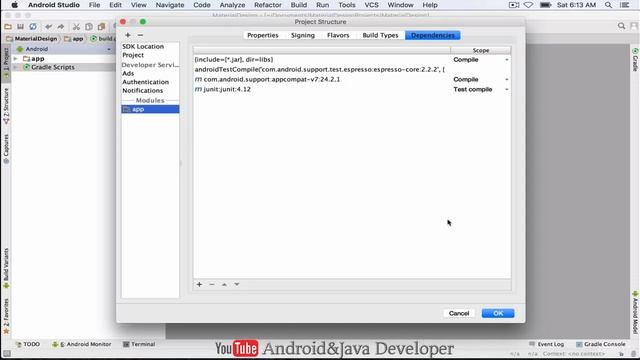Open the Project tool window side tab
640x360 pixels.
(6, 62)
